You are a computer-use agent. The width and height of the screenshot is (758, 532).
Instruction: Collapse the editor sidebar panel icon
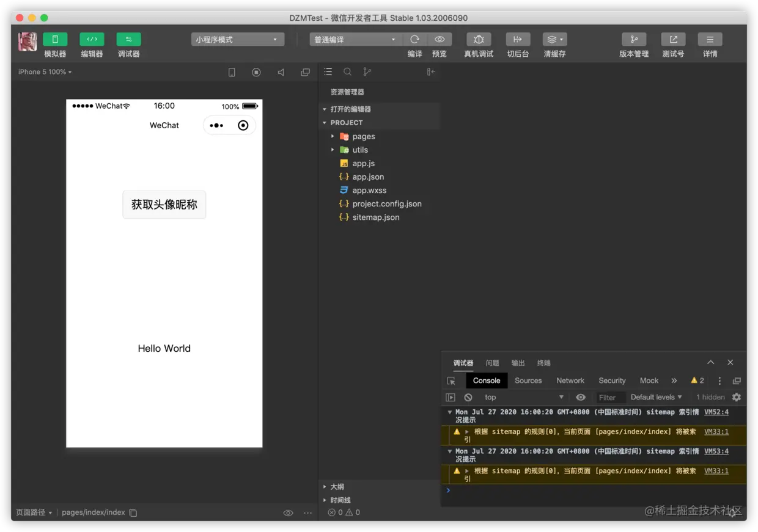click(431, 72)
